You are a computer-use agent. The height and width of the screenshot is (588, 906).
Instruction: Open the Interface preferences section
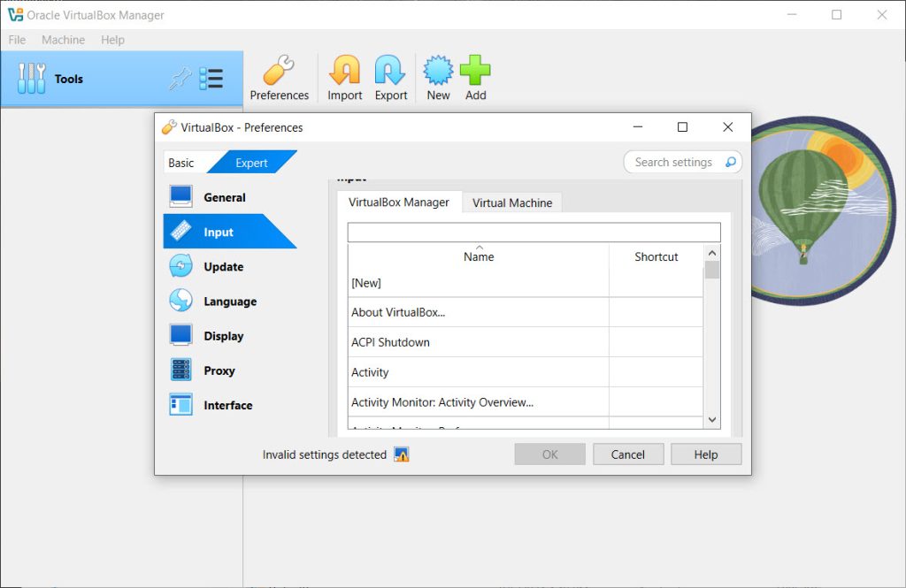tap(230, 405)
